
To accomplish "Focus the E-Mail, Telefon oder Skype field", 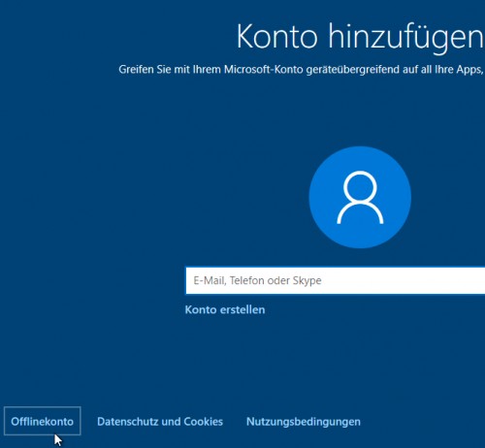I will coord(336,280).
